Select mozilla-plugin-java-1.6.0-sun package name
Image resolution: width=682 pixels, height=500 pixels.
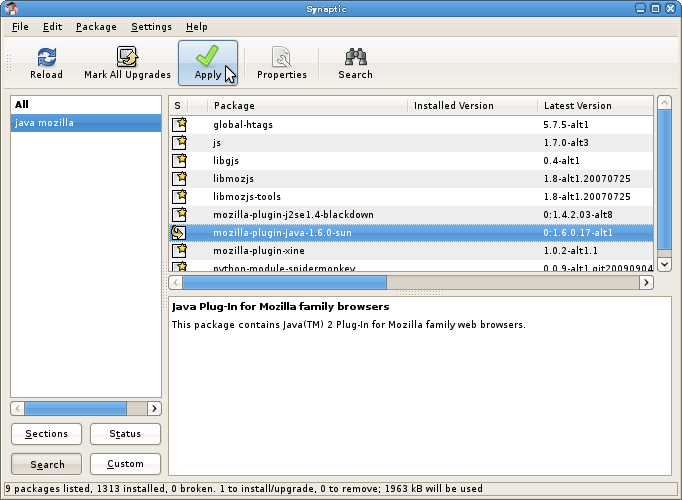click(x=282, y=233)
